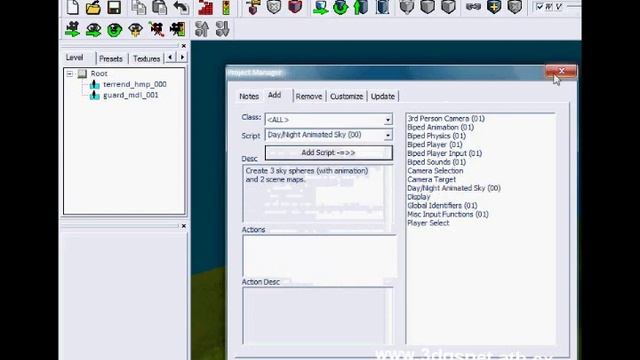Open the Script dropdown showing Day/Night Animated Sky

[329, 135]
